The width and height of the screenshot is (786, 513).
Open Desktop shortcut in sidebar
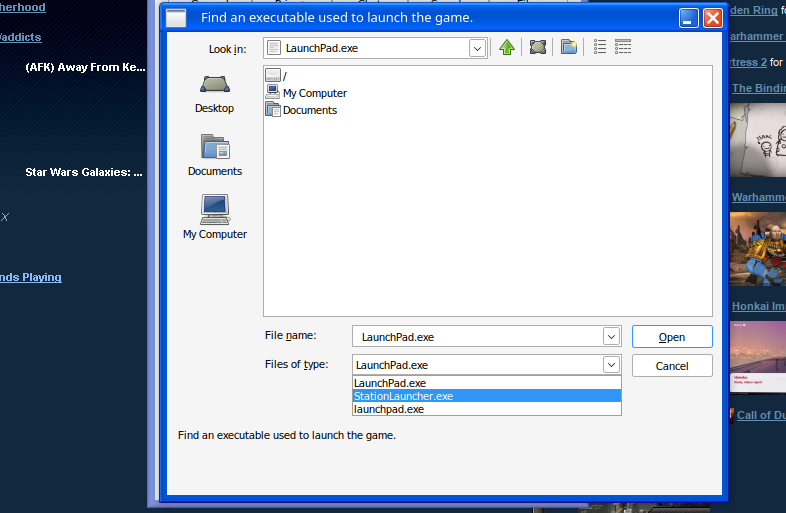[215, 94]
